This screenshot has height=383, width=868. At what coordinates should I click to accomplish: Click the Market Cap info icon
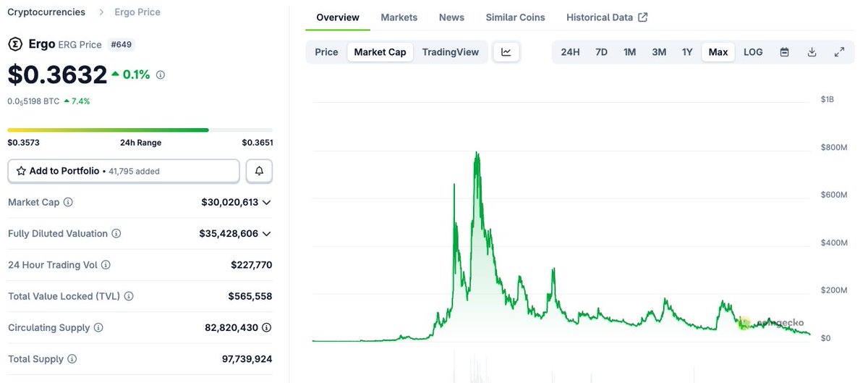pyautogui.click(x=68, y=202)
